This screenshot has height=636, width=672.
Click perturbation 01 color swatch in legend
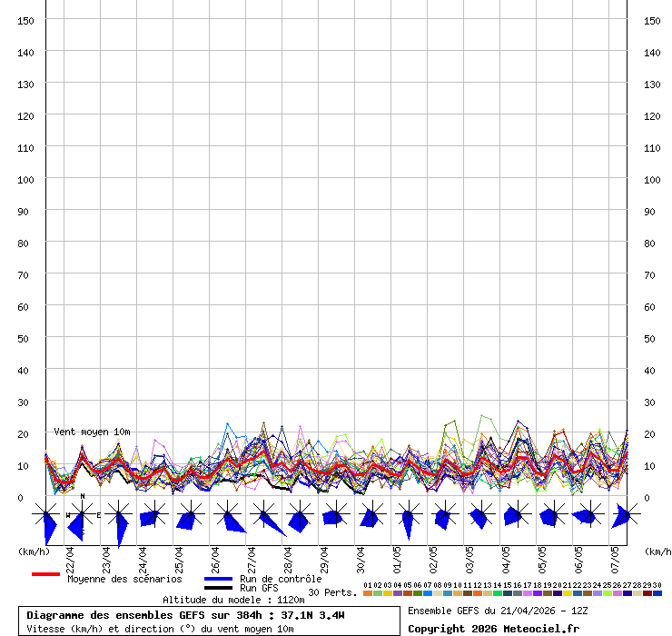coord(367,593)
